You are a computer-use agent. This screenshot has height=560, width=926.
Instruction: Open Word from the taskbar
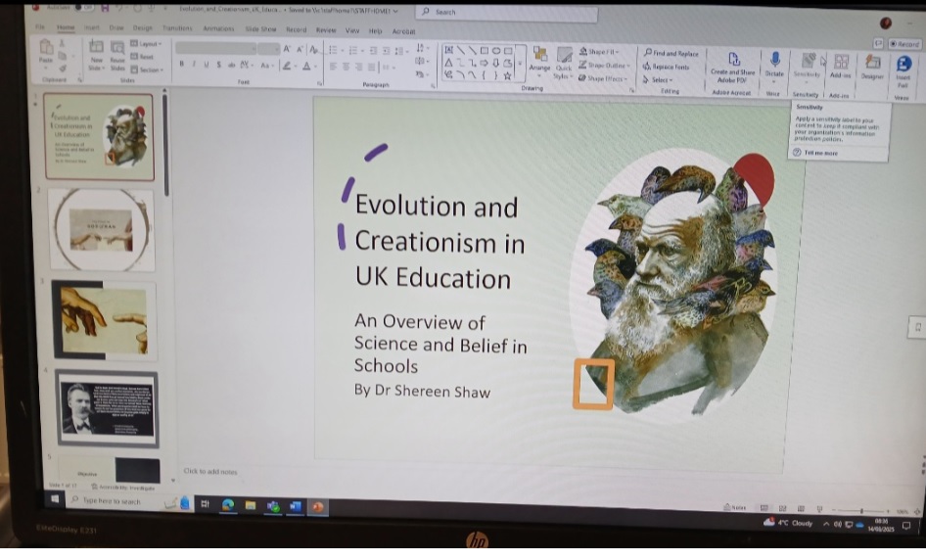[x=296, y=506]
